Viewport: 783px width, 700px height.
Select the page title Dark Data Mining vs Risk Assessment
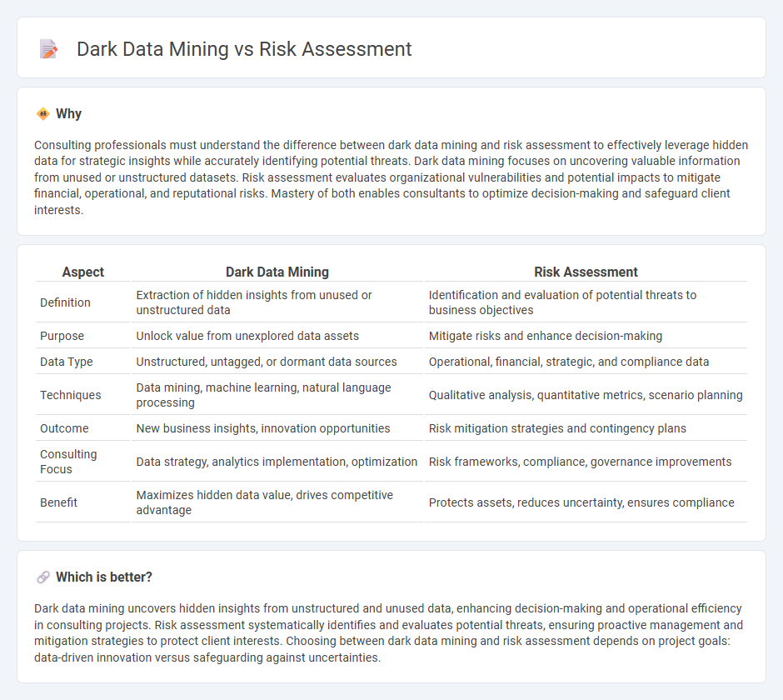pyautogui.click(x=244, y=49)
